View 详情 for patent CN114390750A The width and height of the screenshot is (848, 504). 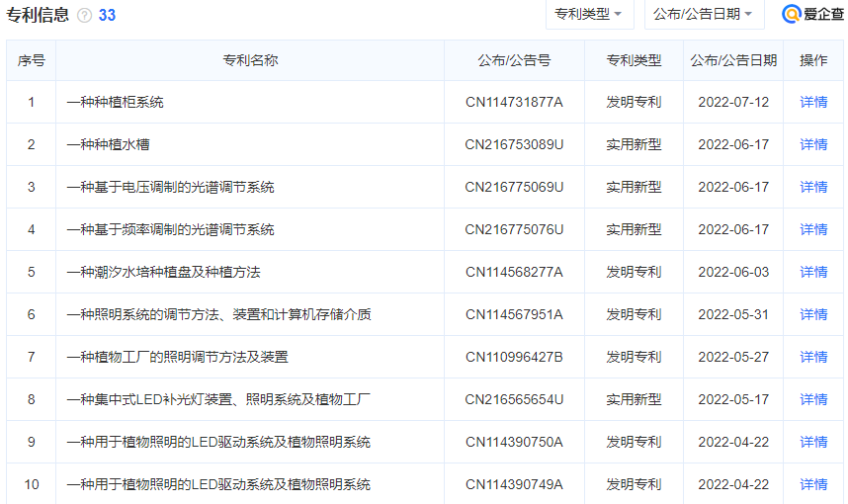click(x=813, y=442)
